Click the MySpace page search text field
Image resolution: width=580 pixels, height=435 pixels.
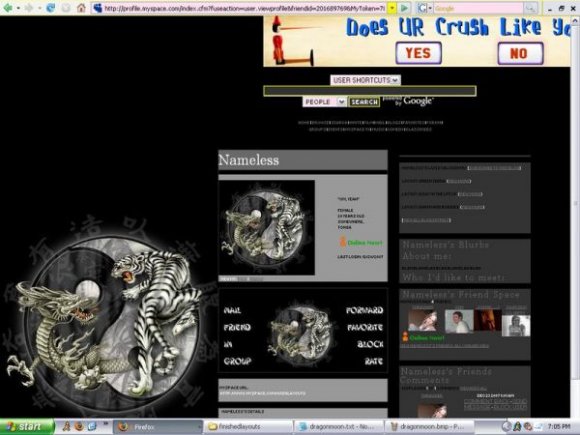(370, 91)
